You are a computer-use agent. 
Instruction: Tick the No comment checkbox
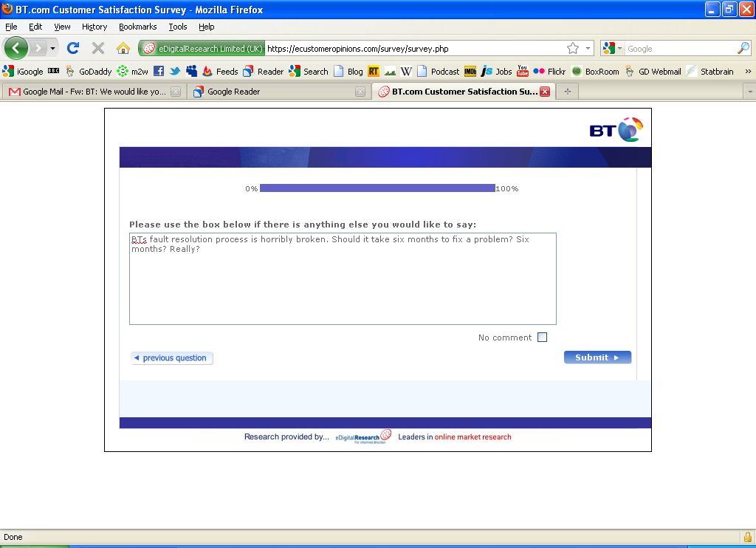pyautogui.click(x=543, y=338)
